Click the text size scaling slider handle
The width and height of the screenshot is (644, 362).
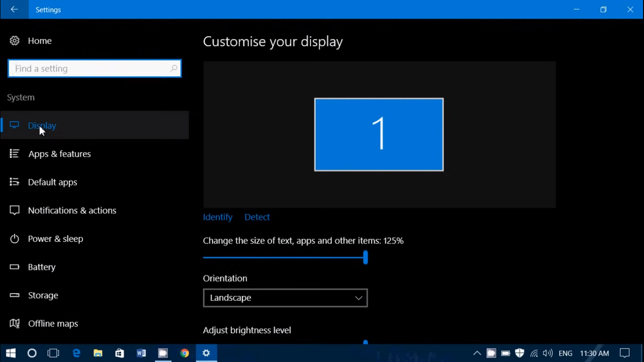coord(365,257)
